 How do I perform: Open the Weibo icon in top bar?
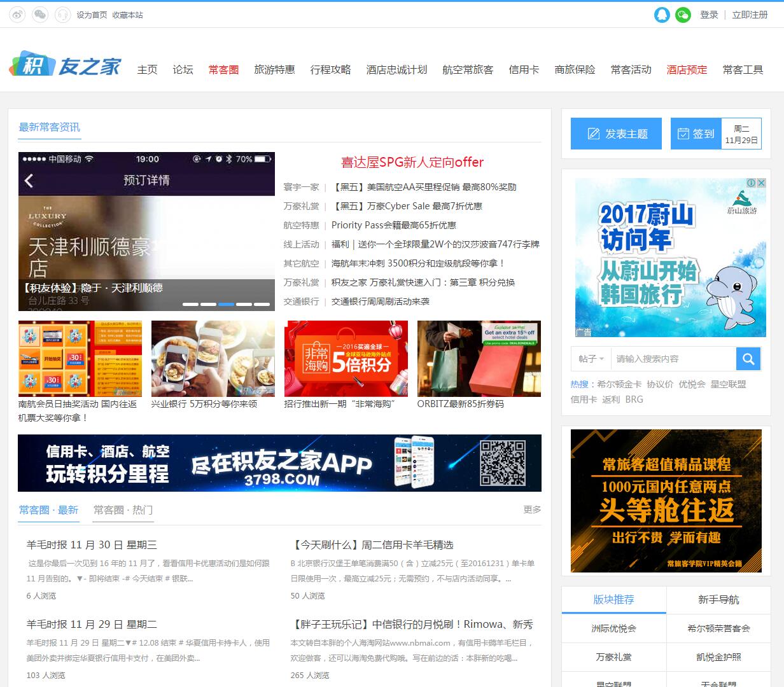click(x=17, y=15)
